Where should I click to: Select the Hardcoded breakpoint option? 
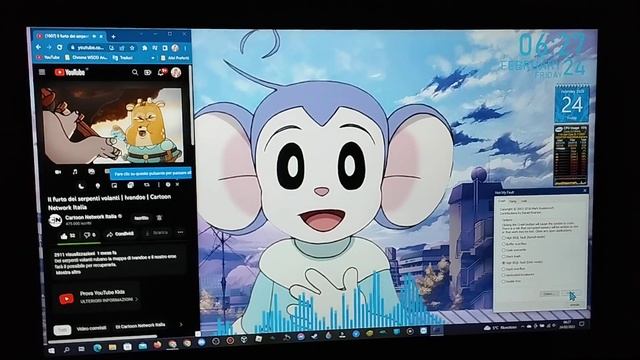pos(518,275)
